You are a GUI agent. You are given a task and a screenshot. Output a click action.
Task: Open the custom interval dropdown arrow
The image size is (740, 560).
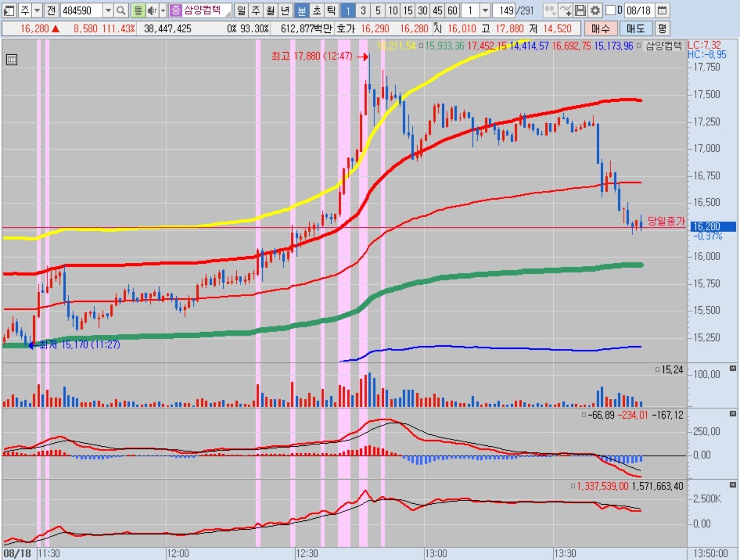(485, 10)
